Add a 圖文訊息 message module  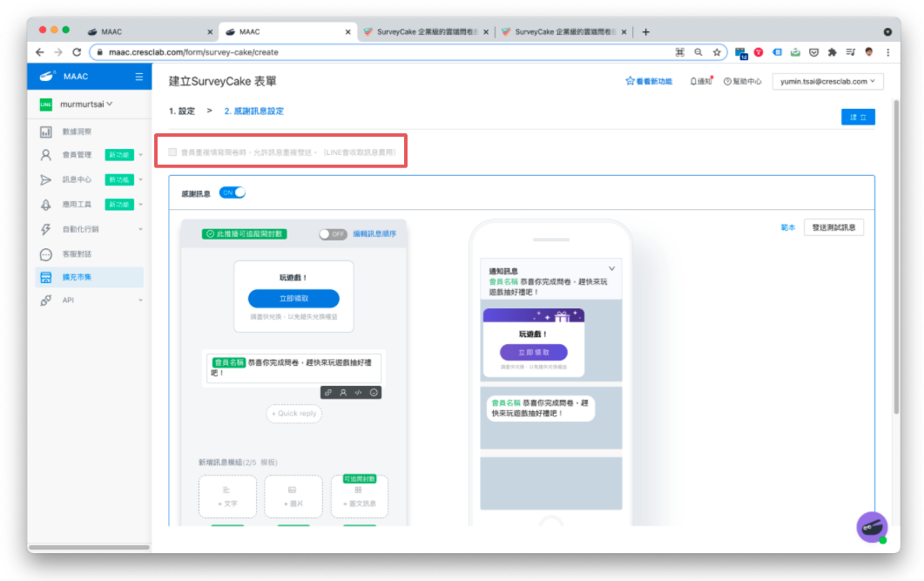point(360,497)
